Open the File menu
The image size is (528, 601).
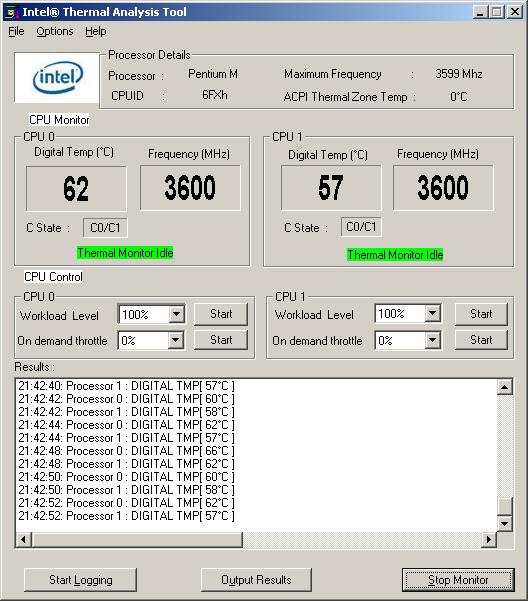pyautogui.click(x=16, y=31)
